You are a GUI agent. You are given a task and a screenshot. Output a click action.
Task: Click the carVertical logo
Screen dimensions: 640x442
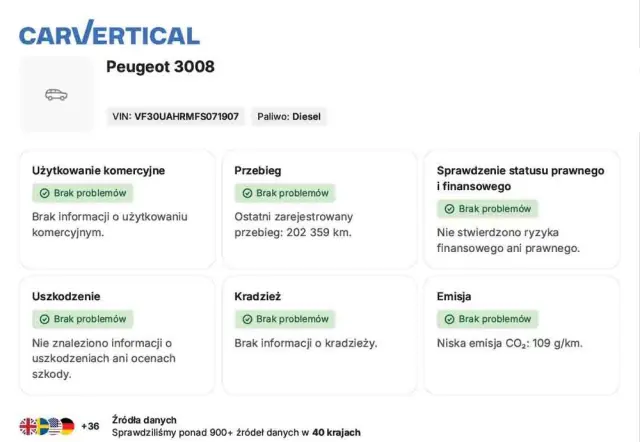click(110, 33)
